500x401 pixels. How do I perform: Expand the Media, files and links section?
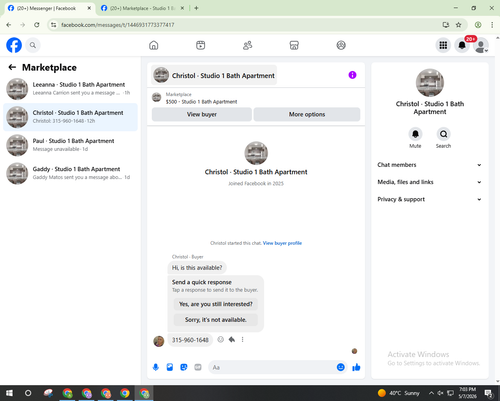coord(429,182)
